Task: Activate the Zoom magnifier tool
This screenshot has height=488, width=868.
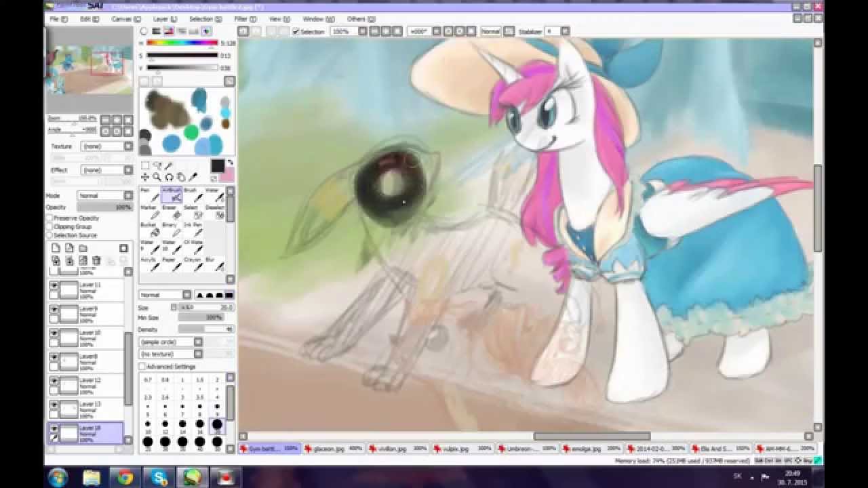Action: (x=157, y=177)
